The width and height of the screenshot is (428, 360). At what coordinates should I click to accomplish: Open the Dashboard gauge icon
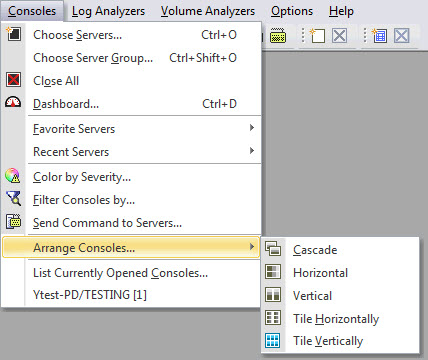(x=13, y=102)
